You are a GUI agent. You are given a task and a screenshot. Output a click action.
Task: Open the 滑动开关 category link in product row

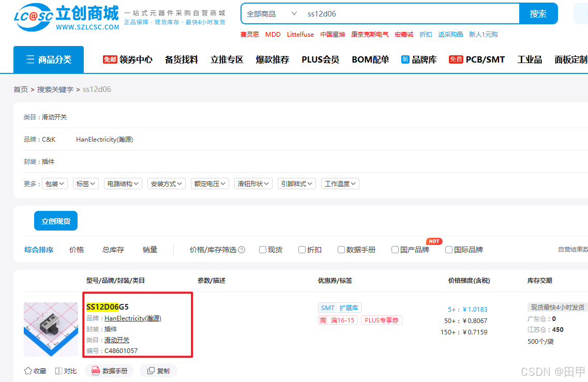pos(117,340)
